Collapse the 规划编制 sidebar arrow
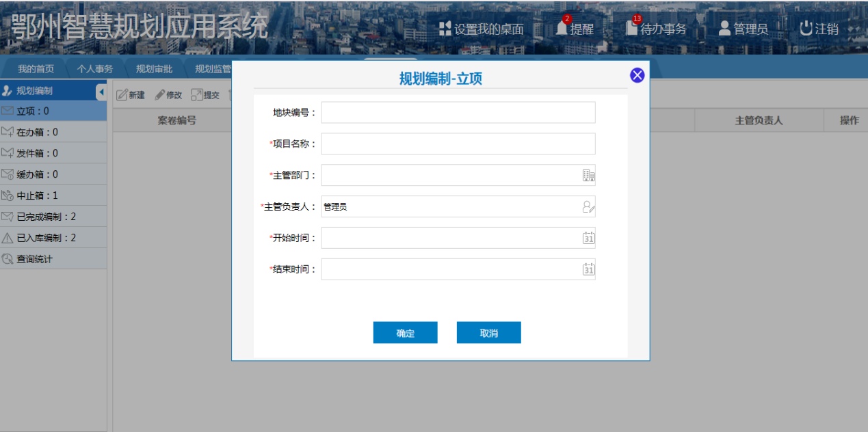Viewport: 868px width, 432px height. [x=101, y=91]
